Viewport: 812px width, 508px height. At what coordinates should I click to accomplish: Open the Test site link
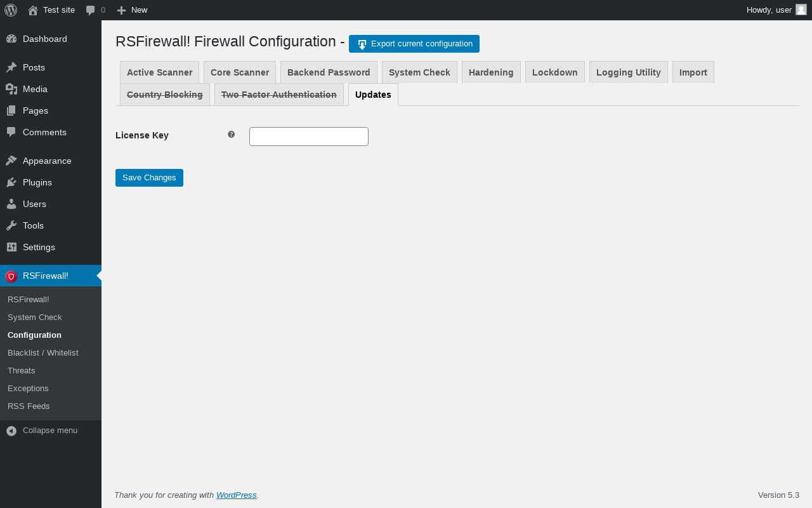[x=51, y=10]
